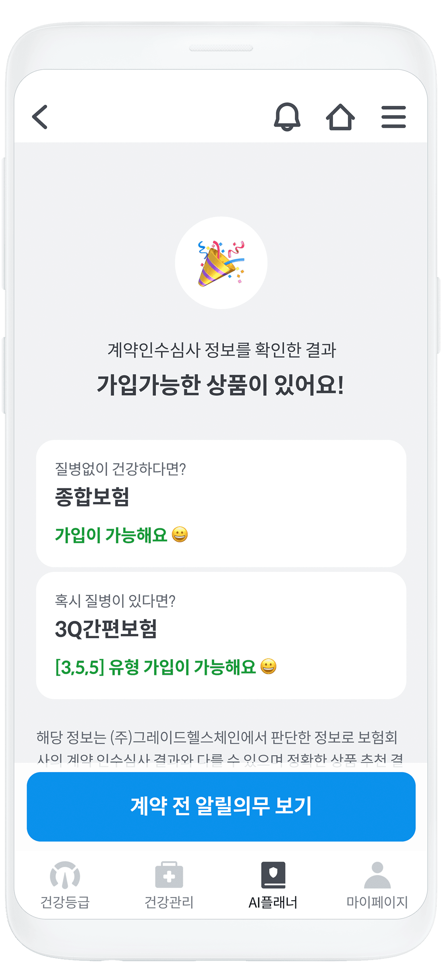The width and height of the screenshot is (443, 980).
Task: Select 건강관리 tab label
Action: [x=169, y=902]
